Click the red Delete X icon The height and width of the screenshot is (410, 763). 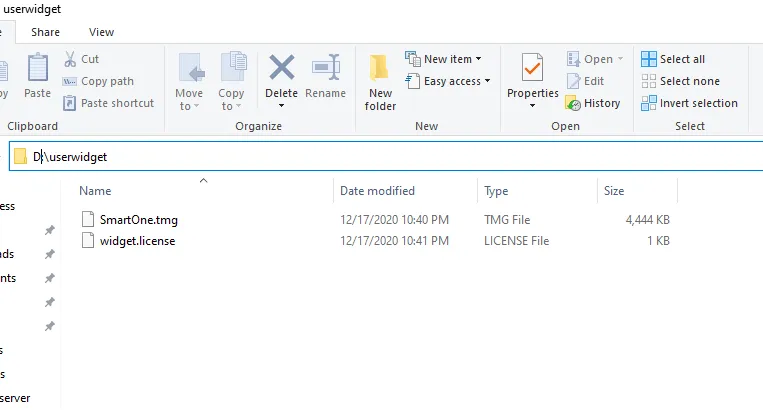(x=282, y=67)
